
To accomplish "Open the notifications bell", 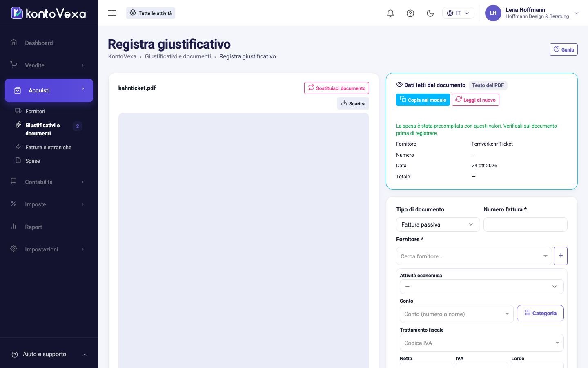I will (390, 13).
